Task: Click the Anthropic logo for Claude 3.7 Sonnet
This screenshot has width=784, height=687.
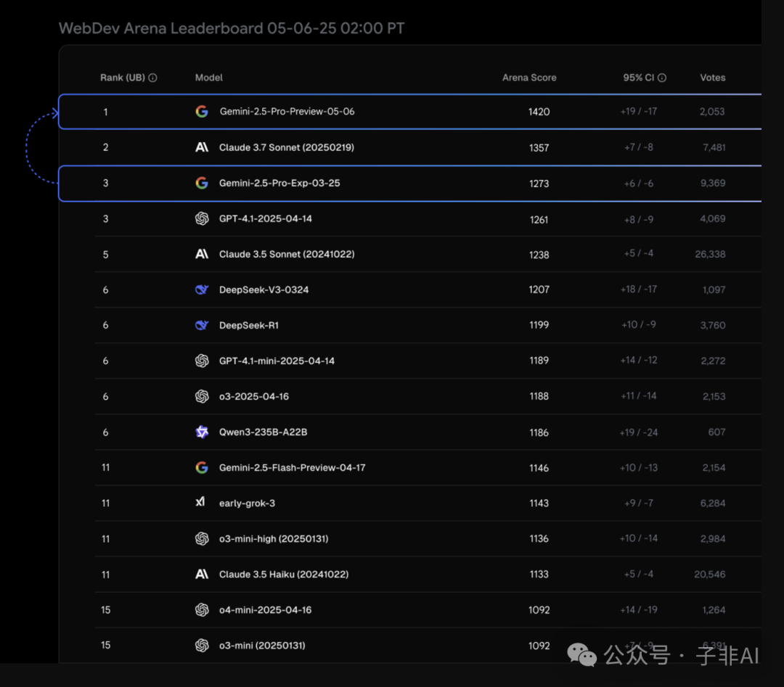Action: point(202,147)
